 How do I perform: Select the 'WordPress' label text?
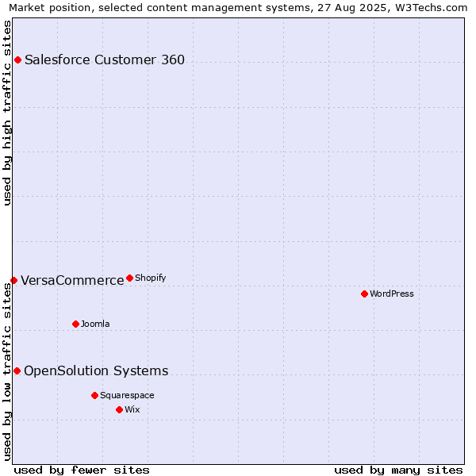392,294
